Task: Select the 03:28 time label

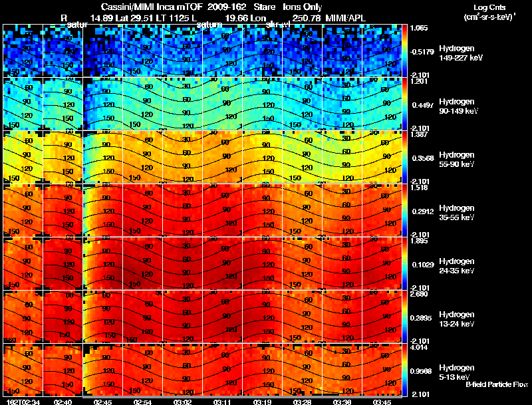Action: 302,402
